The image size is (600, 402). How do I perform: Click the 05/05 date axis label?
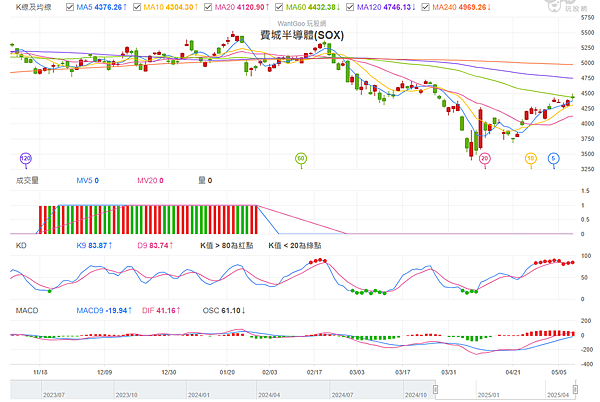(559, 372)
